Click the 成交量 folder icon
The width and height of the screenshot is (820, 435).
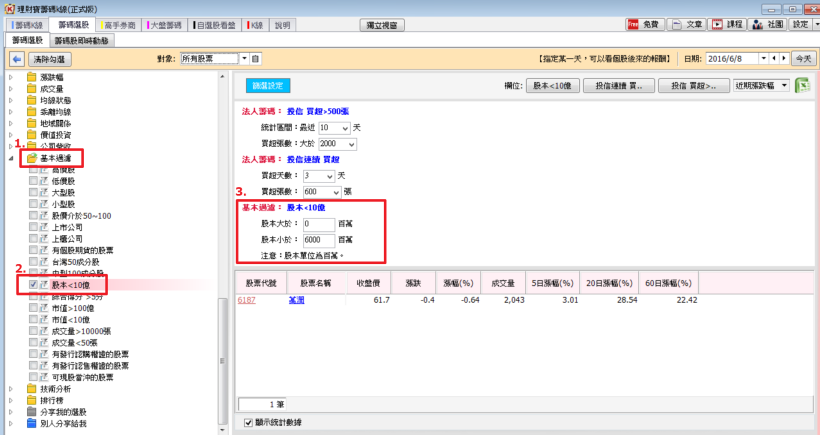pos(32,88)
